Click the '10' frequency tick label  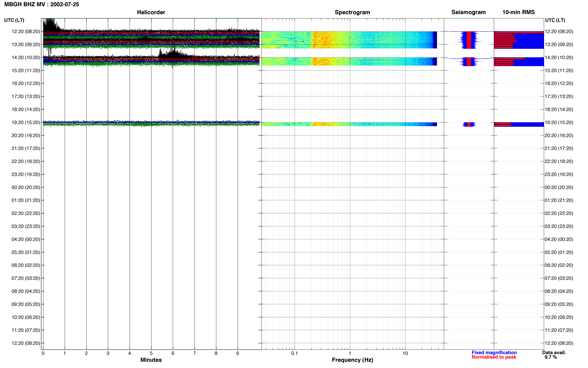[405, 353]
